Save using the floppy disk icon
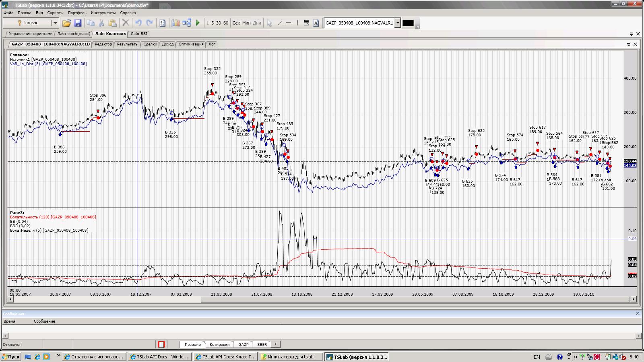Screen dimensions: 644x362 pos(78,23)
